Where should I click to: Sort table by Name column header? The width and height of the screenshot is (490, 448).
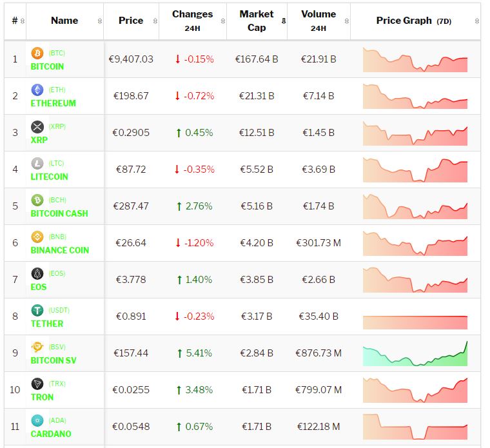click(x=64, y=21)
